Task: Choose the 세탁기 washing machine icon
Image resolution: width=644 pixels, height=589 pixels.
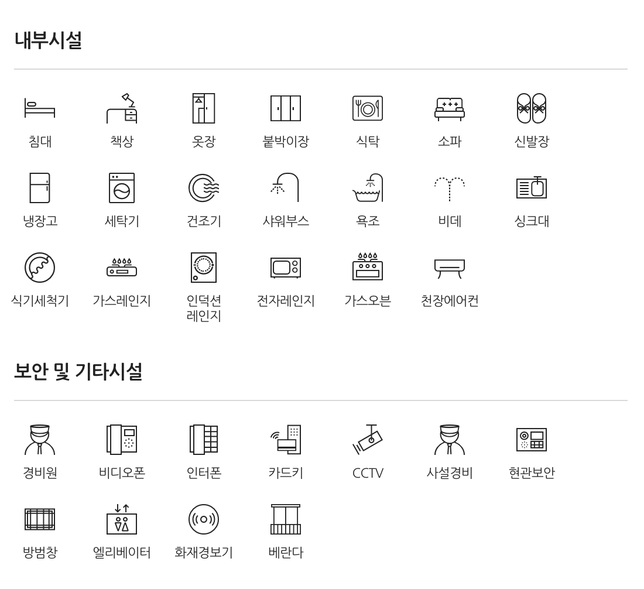Action: pyautogui.click(x=122, y=188)
